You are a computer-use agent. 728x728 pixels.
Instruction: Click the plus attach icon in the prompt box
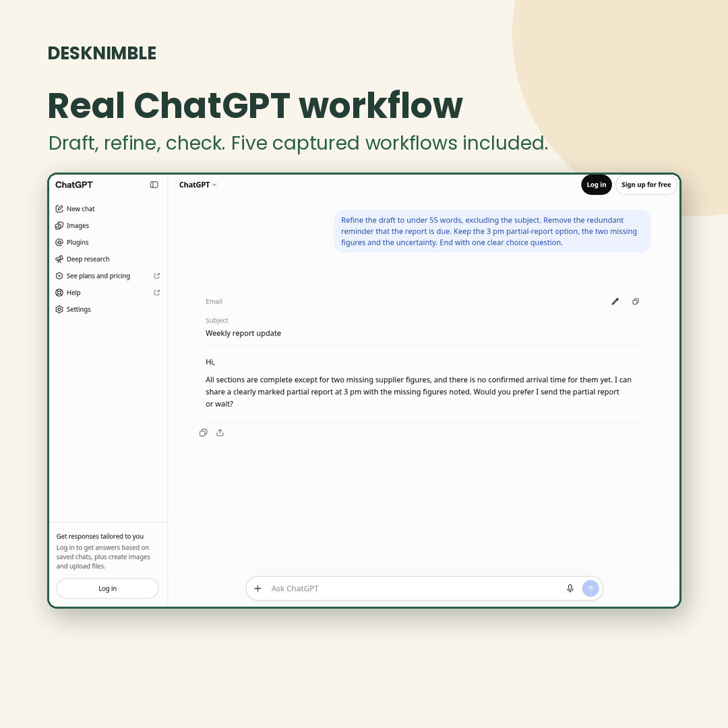click(x=257, y=588)
